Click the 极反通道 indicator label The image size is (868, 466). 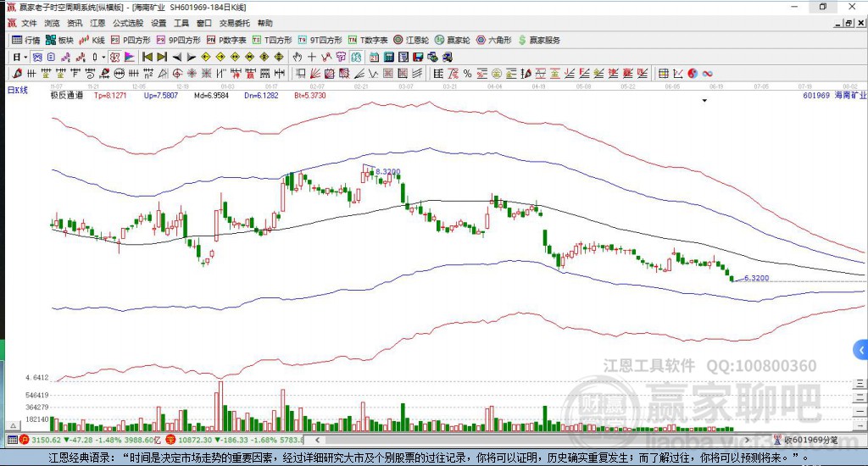click(67, 95)
